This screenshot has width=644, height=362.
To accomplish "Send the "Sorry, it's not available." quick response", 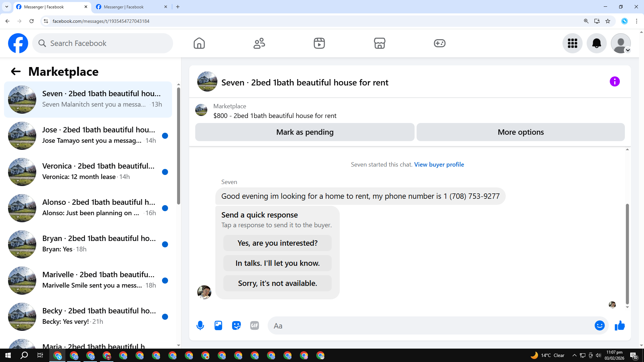I will coord(277,283).
